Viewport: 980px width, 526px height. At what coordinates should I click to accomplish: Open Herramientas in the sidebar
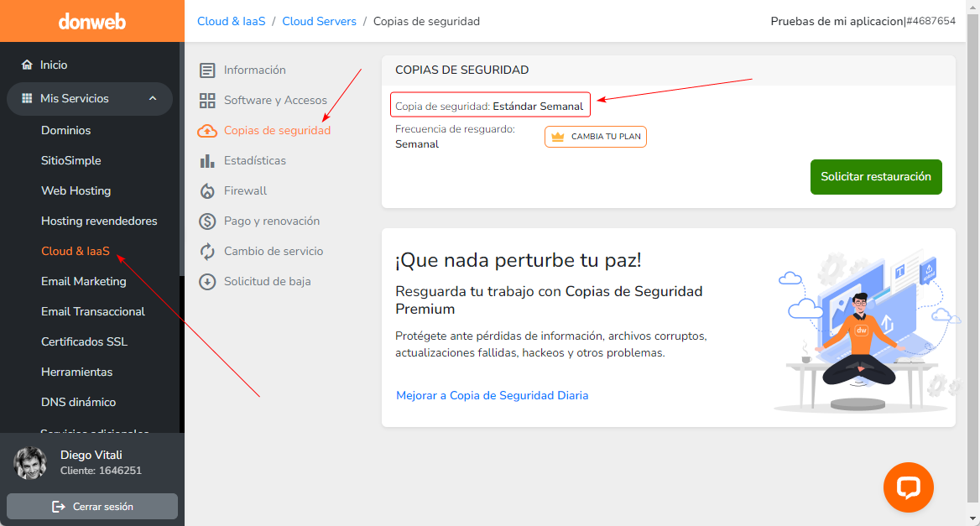point(76,372)
